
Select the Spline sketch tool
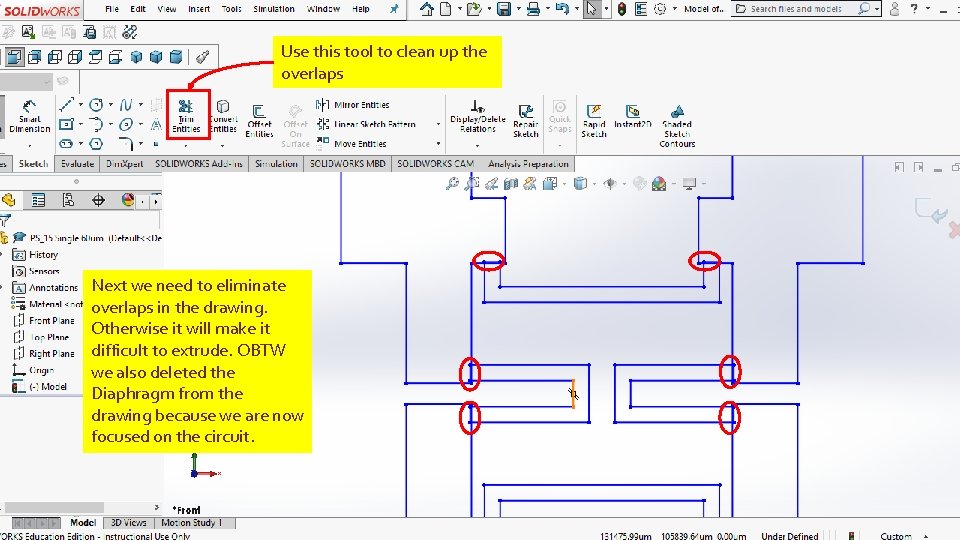[x=126, y=105]
